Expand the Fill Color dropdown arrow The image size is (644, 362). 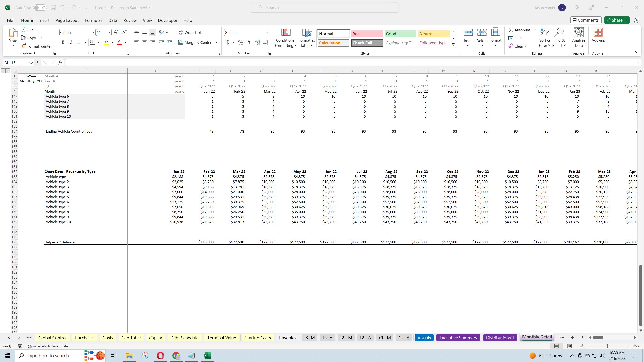pos(112,42)
